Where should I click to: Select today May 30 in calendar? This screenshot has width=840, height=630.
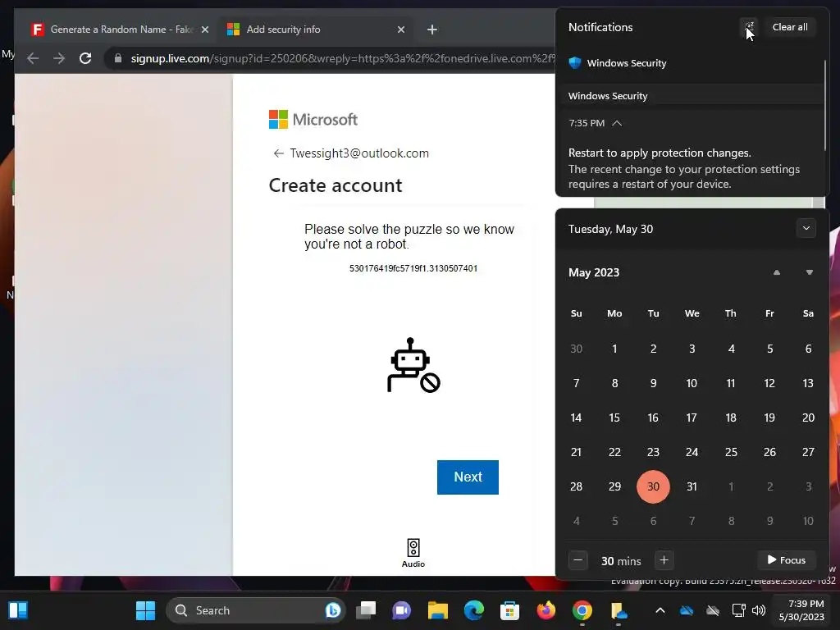[653, 486]
